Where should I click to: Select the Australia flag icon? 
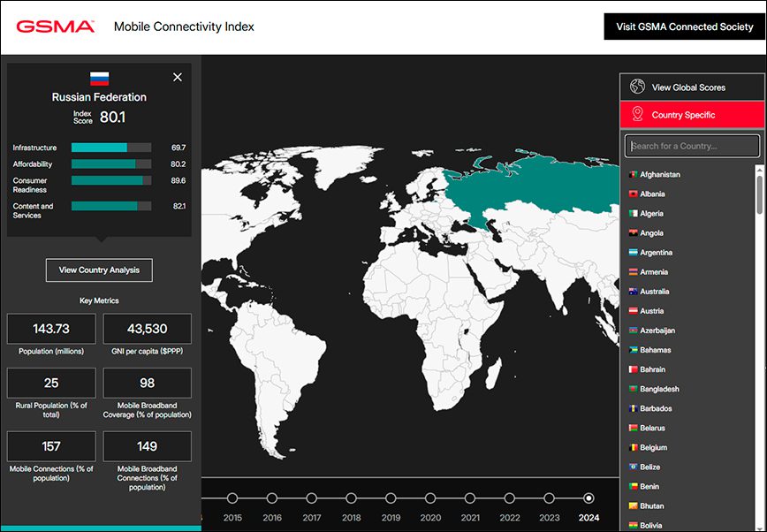(633, 292)
